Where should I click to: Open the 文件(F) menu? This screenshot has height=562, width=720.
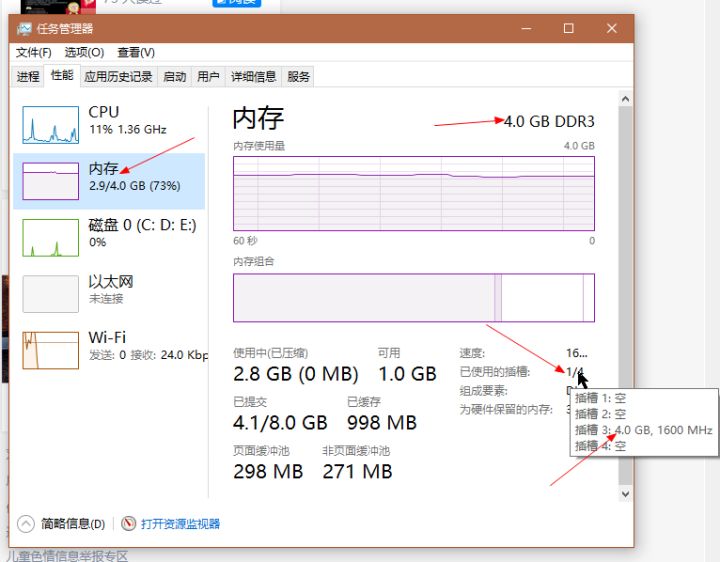point(33,52)
